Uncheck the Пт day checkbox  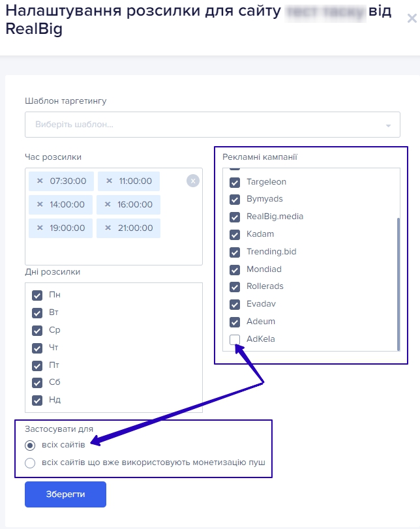[37, 365]
